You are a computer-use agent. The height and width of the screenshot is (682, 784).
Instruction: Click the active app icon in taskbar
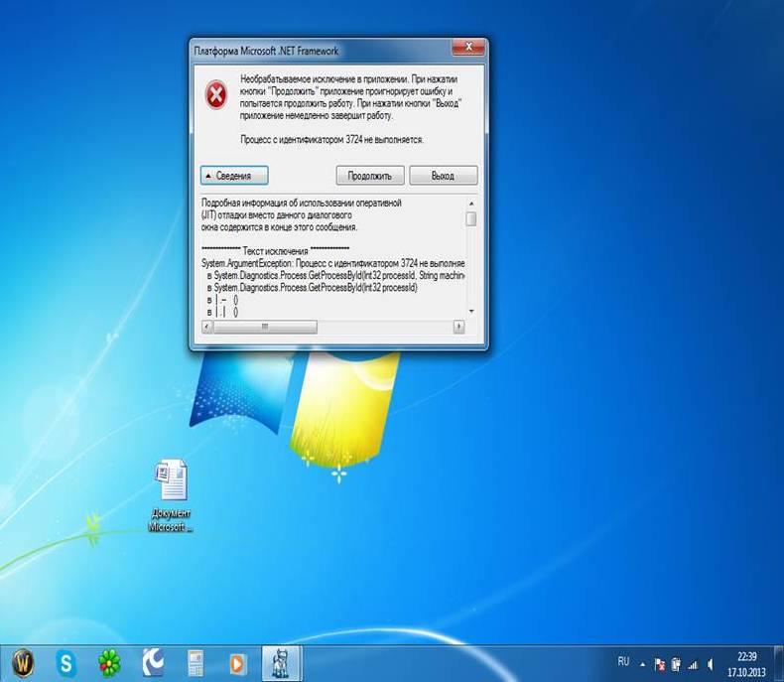pos(282,663)
